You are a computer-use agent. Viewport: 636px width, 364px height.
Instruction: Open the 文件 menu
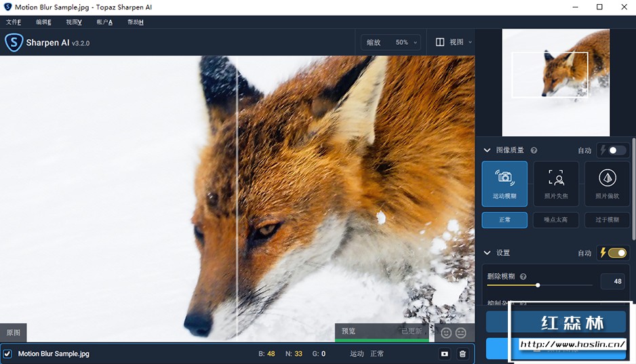click(x=14, y=22)
